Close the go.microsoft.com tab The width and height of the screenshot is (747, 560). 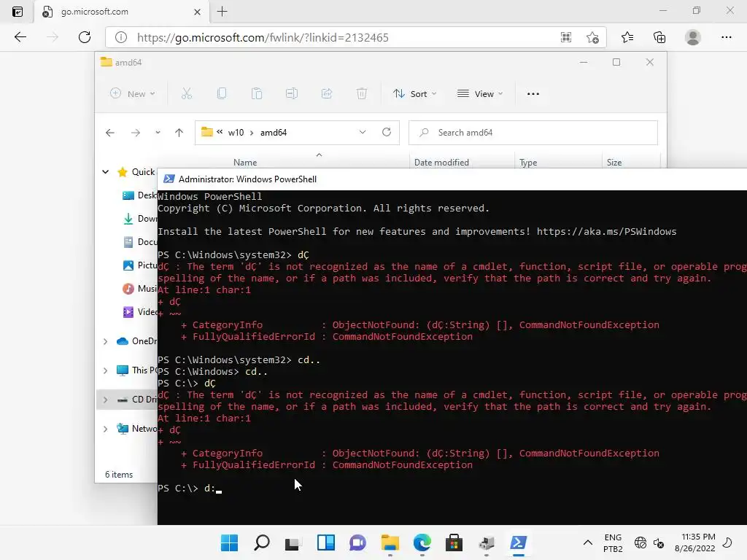(x=197, y=12)
